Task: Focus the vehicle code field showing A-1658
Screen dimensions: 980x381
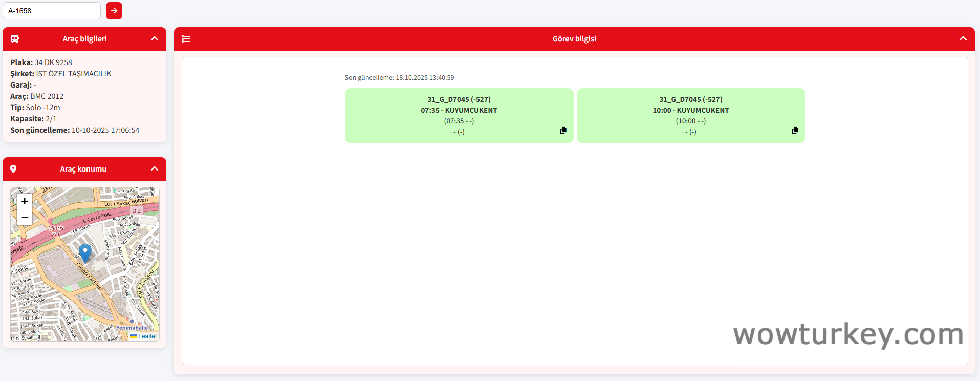Action: (x=52, y=11)
